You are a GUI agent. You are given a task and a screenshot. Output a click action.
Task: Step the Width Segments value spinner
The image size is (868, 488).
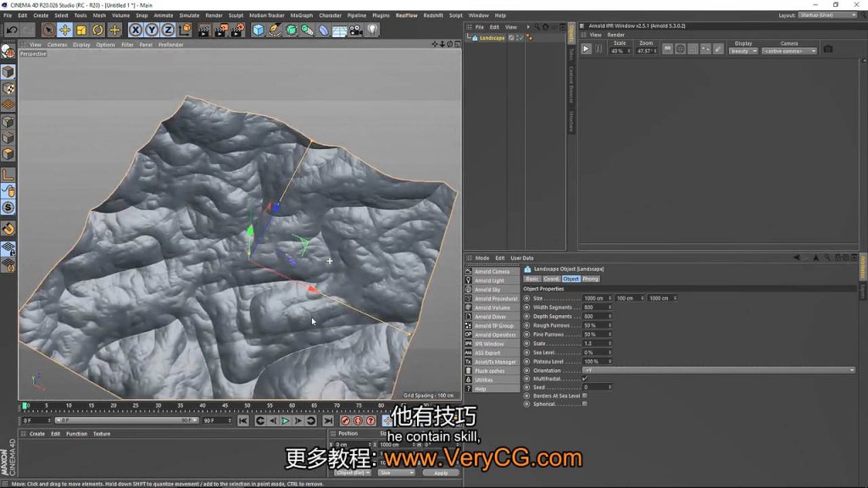tap(609, 308)
